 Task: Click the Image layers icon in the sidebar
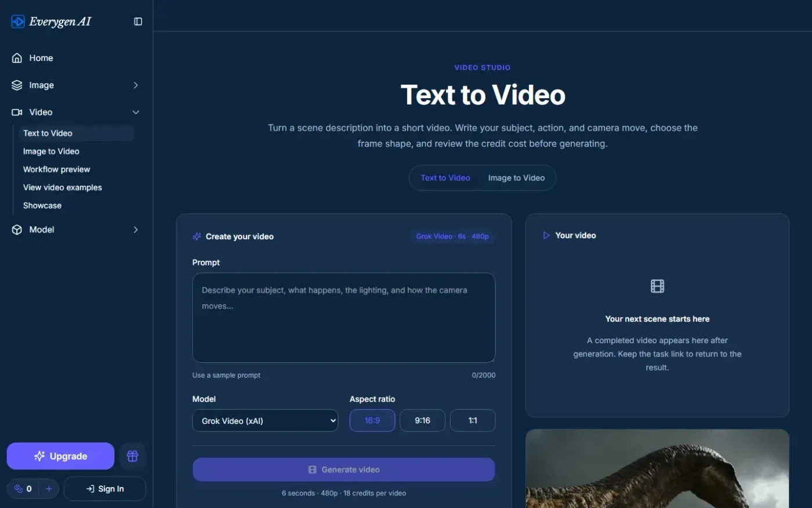click(17, 85)
